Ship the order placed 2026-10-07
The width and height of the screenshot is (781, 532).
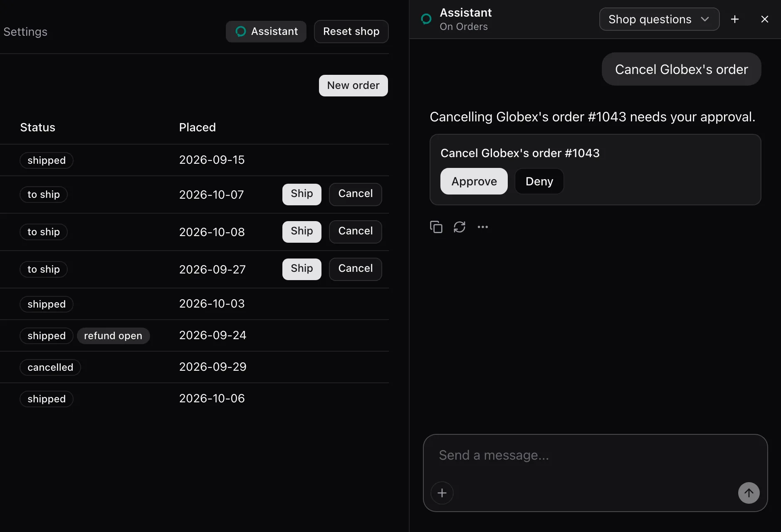point(302,194)
